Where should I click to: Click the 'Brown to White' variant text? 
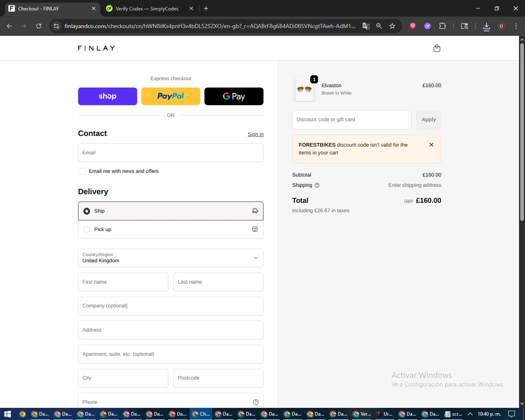pyautogui.click(x=336, y=93)
